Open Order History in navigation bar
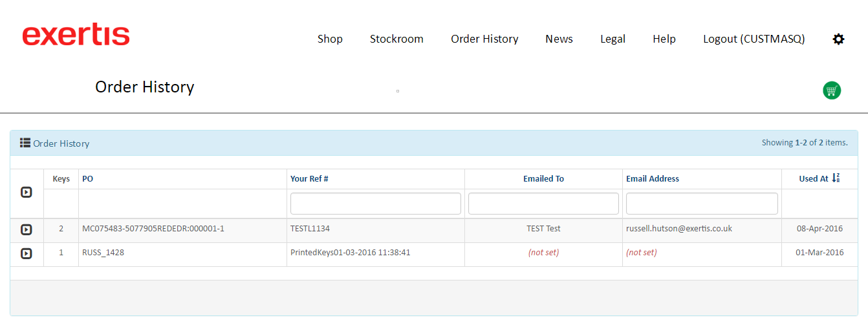868x327 pixels. pos(484,39)
